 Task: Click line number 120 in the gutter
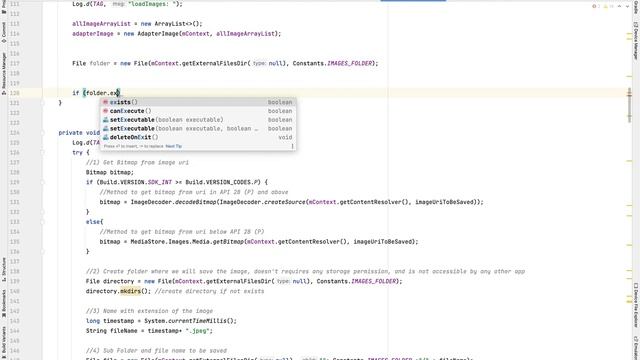(15, 93)
